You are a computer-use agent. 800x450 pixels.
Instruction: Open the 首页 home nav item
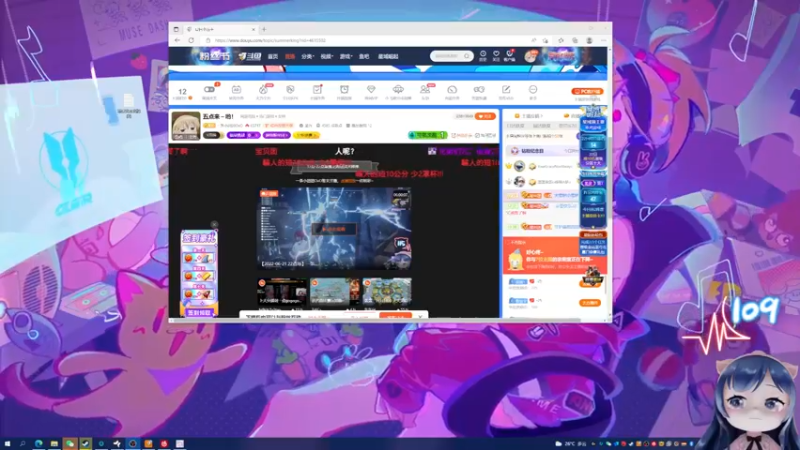coord(273,57)
